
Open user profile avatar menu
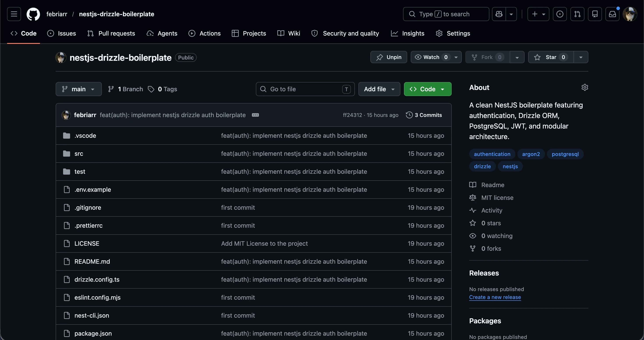(630, 14)
